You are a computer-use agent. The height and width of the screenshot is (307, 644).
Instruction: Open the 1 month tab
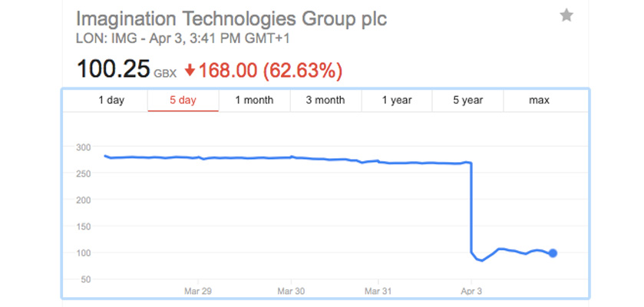pyautogui.click(x=254, y=100)
